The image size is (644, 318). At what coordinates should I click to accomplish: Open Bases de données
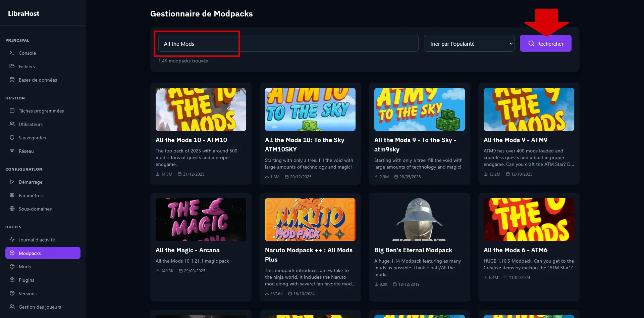click(x=37, y=80)
